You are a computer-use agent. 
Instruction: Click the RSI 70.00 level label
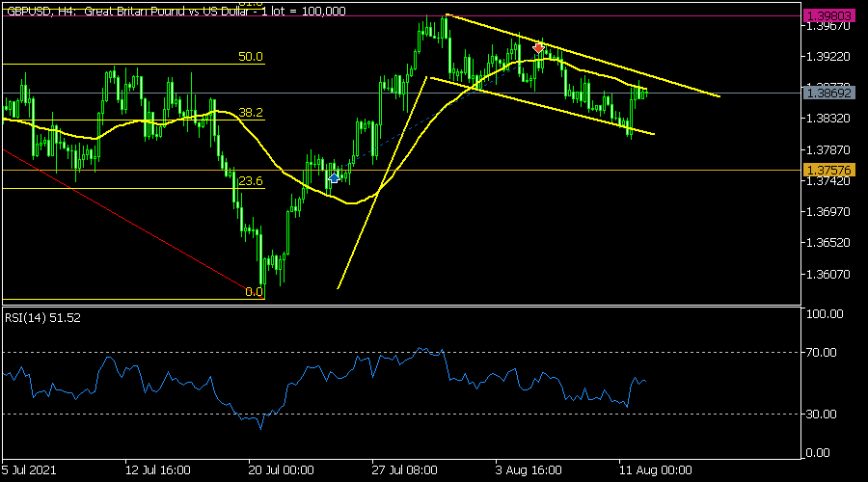821,353
